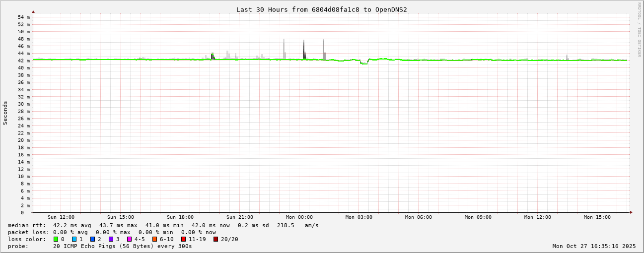This screenshot has height=253, width=644.
Task: Click the orange loss swatch for 6-10
Action: (155, 239)
